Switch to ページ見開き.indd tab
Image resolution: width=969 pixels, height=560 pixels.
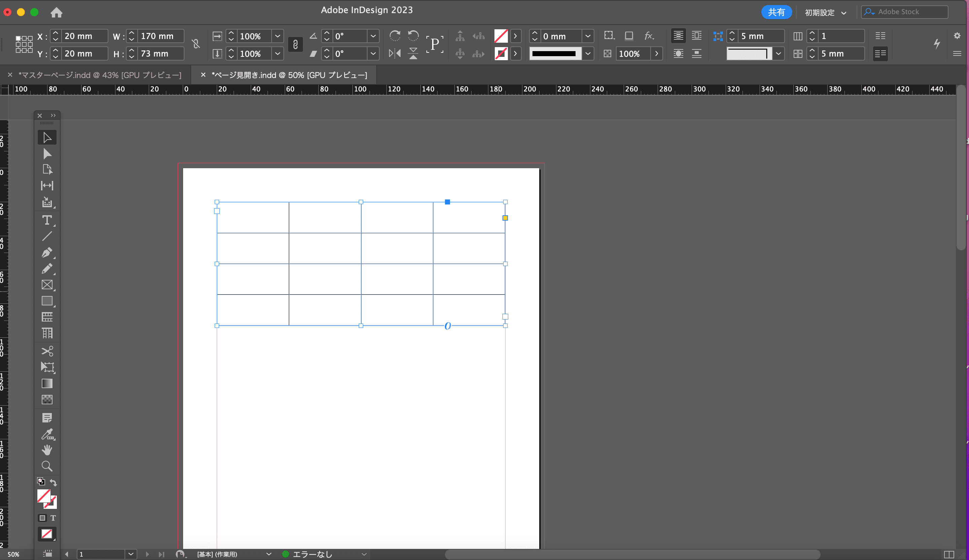(x=289, y=75)
